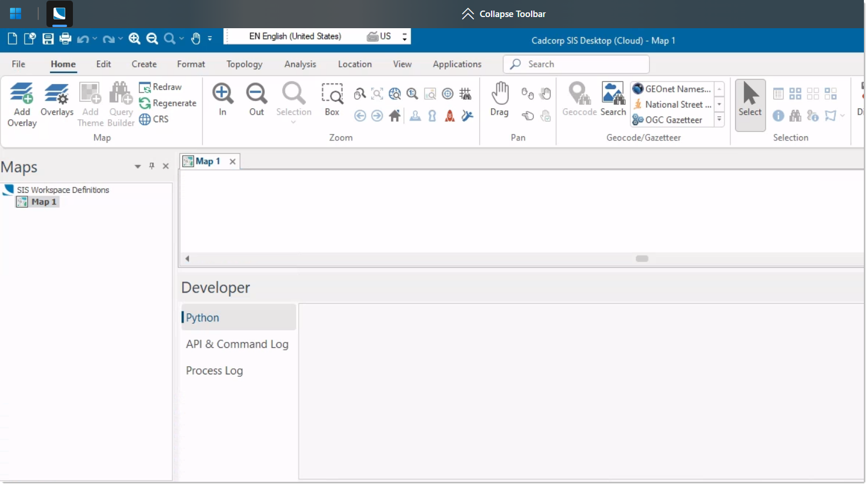This screenshot has height=486, width=868.
Task: Open the Overlays dialog
Action: point(57,100)
